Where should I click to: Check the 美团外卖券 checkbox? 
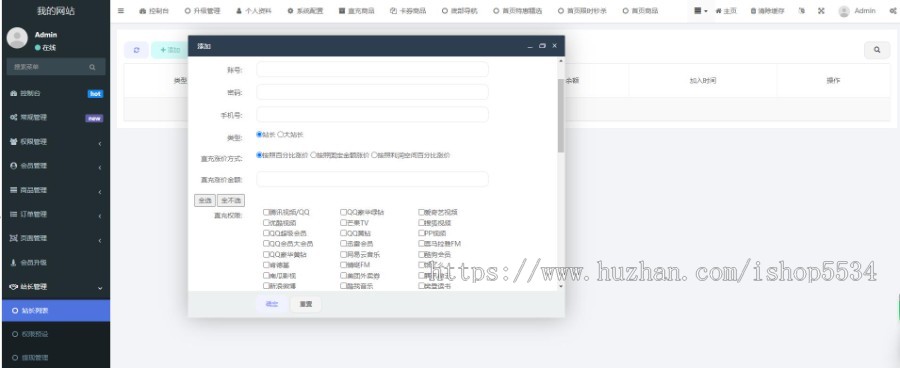click(343, 276)
